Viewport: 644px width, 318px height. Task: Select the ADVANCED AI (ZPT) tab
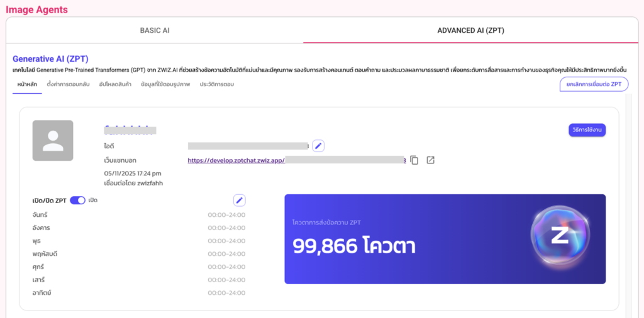(x=470, y=30)
